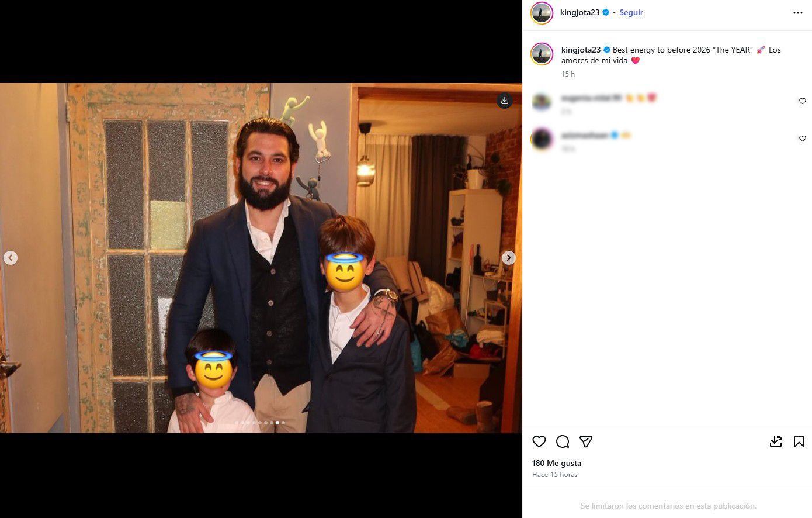Click Seguir to follow kingjota23
The image size is (812, 518).
click(631, 12)
